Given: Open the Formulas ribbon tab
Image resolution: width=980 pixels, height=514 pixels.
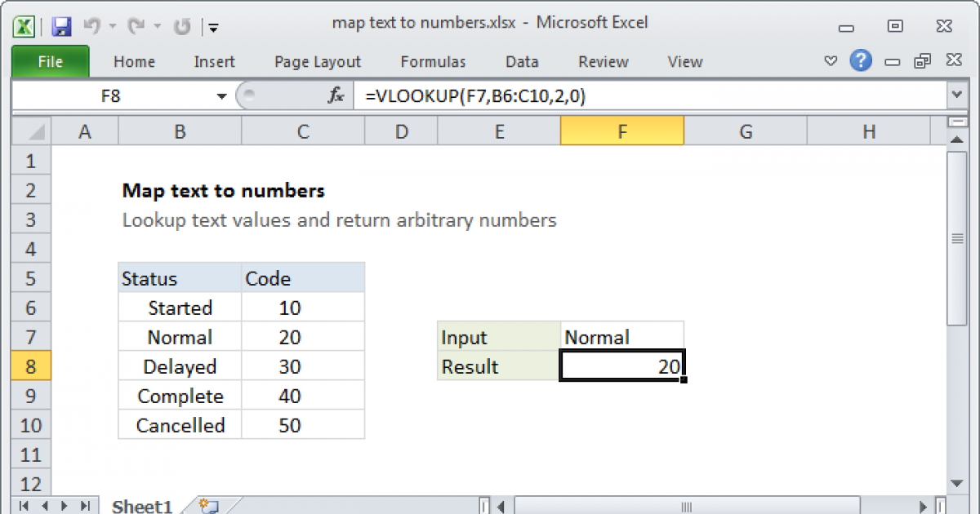Looking at the screenshot, I should coord(433,62).
